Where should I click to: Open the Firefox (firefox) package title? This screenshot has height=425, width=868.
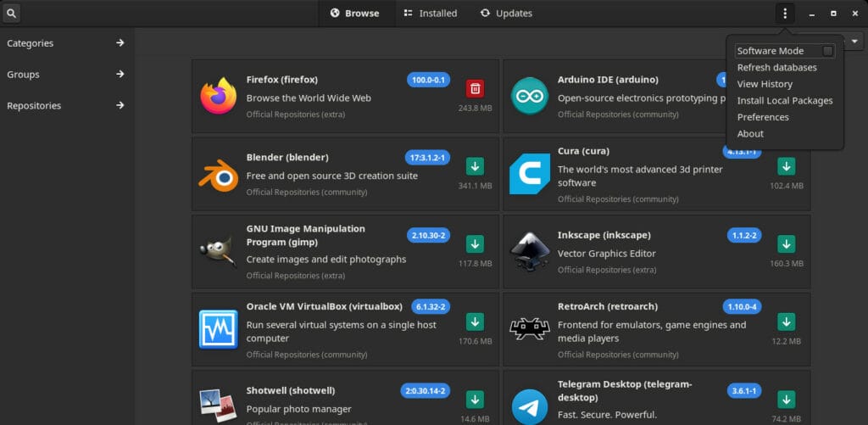click(281, 80)
